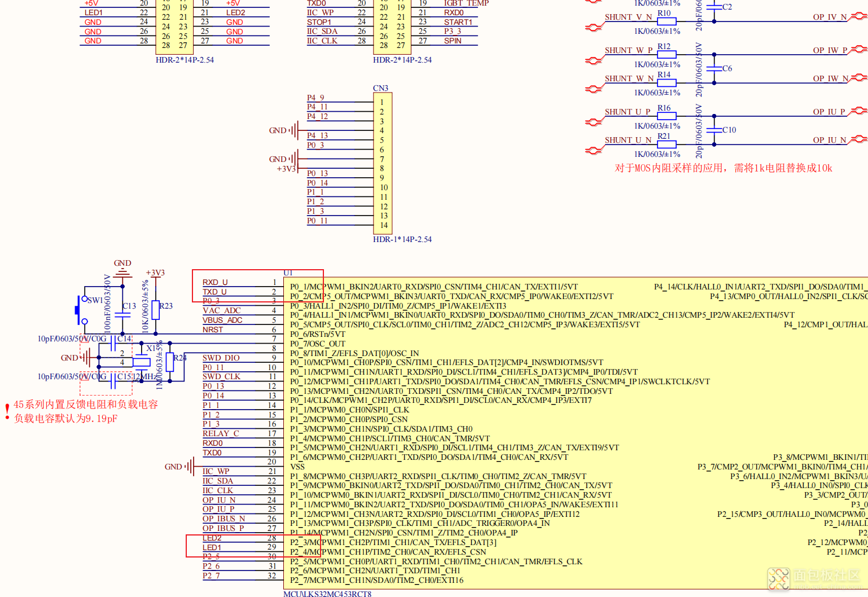Select the TXD_U net label
The width and height of the screenshot is (868, 597).
214,292
